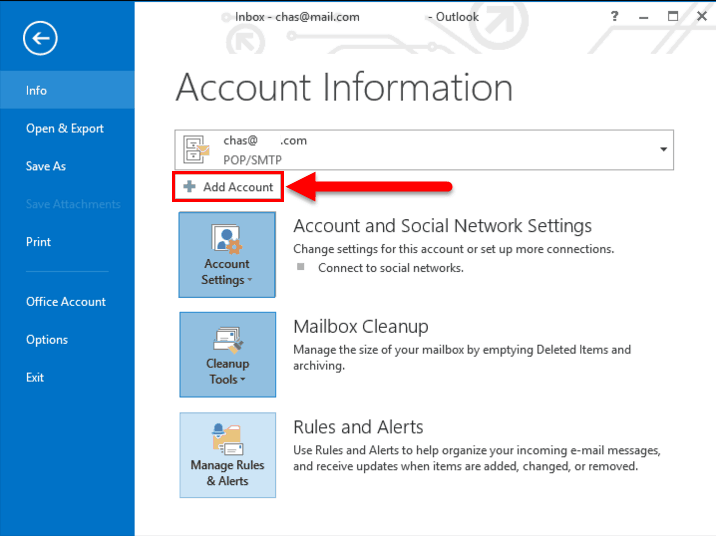
Task: Click the plus icon beside Add Account
Action: pos(190,186)
